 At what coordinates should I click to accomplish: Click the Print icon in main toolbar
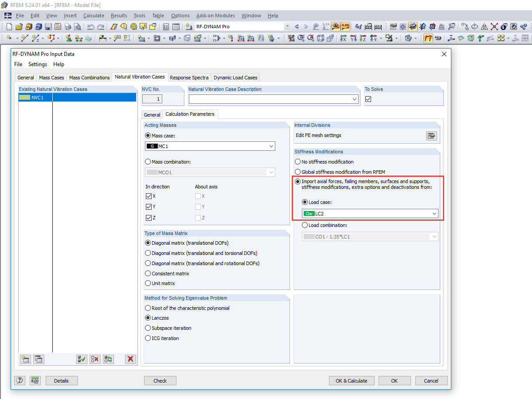68,27
